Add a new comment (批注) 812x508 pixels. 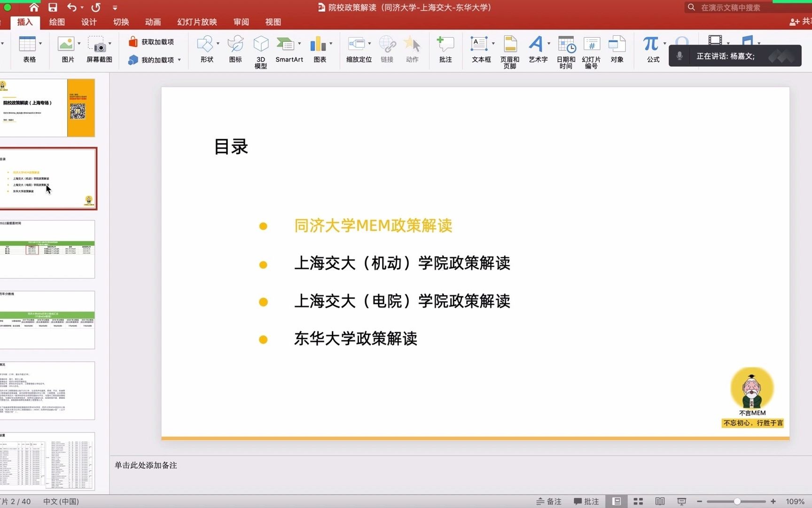[445, 49]
